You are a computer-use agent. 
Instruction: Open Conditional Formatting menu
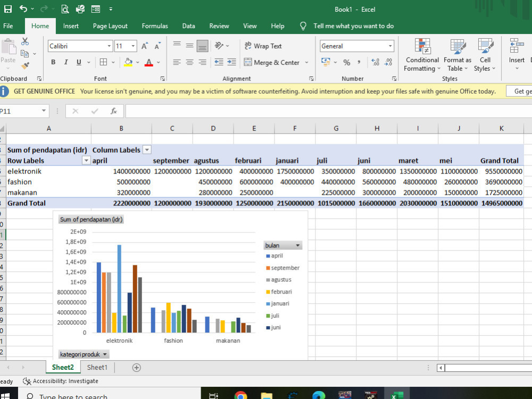point(422,55)
